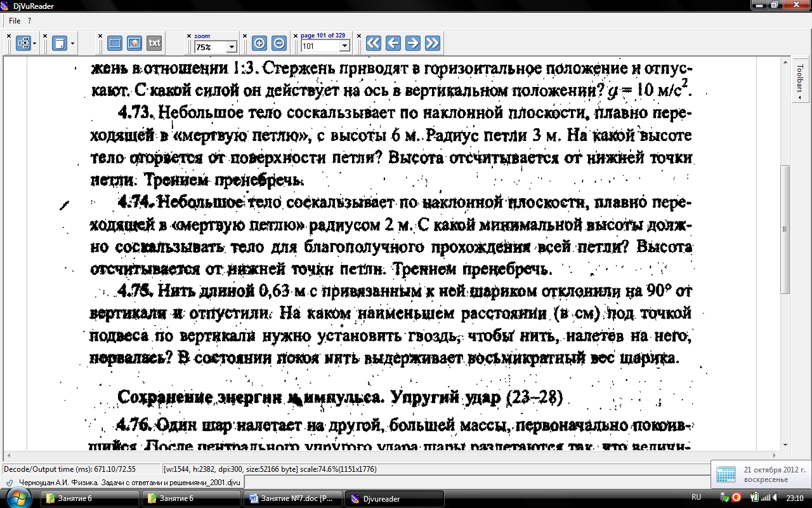This screenshot has height=508, width=812.
Task: Expand the Toolbars side panel
Action: pos(800,81)
